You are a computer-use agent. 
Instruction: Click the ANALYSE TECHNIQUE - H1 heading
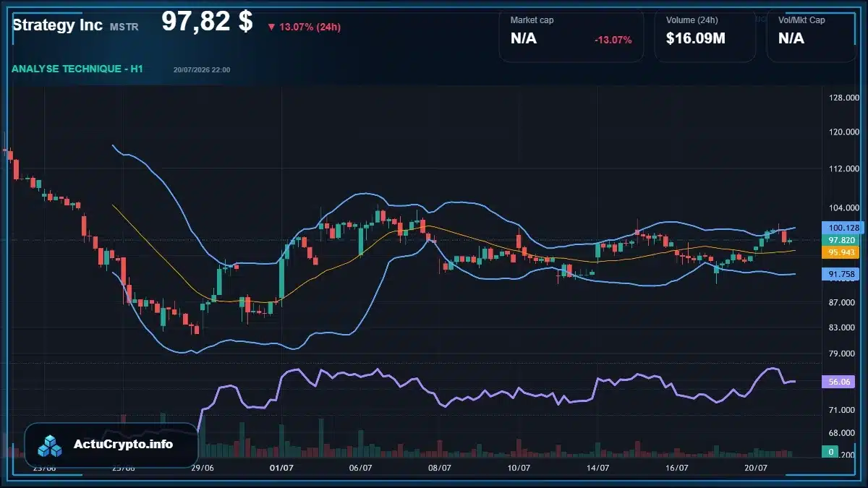[x=77, y=69]
